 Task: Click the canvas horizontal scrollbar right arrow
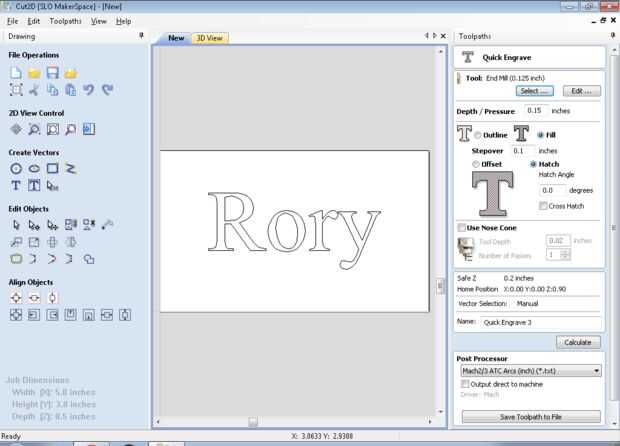(x=430, y=422)
